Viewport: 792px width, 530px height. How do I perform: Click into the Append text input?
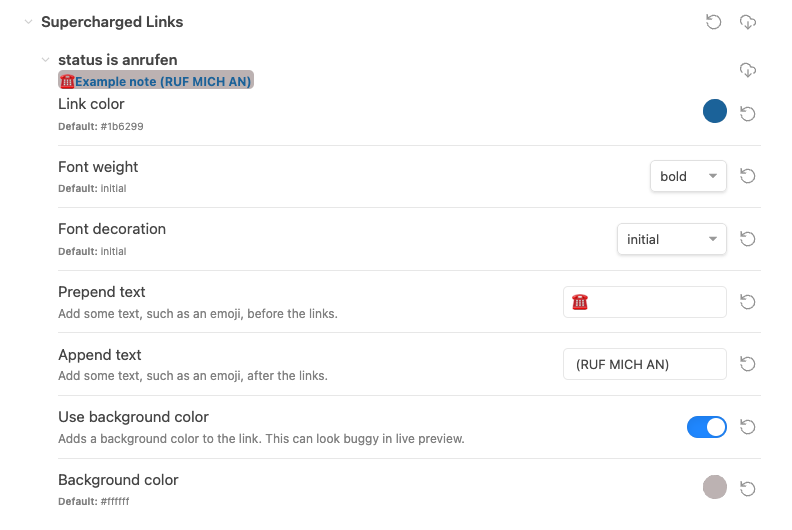645,364
